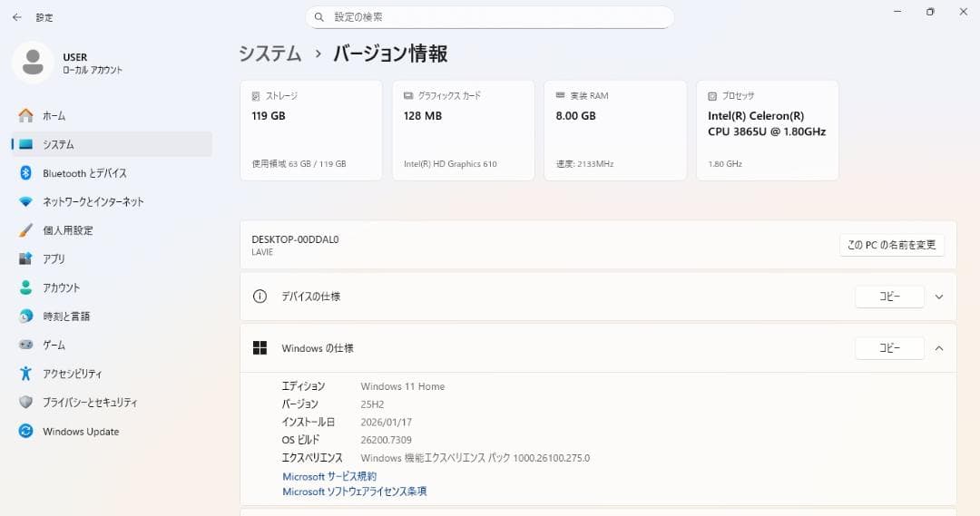
Task: Click この PC の名前を変更 button
Action: click(892, 245)
